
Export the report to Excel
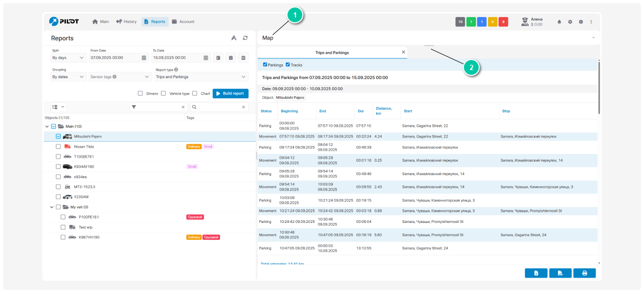pos(536,273)
